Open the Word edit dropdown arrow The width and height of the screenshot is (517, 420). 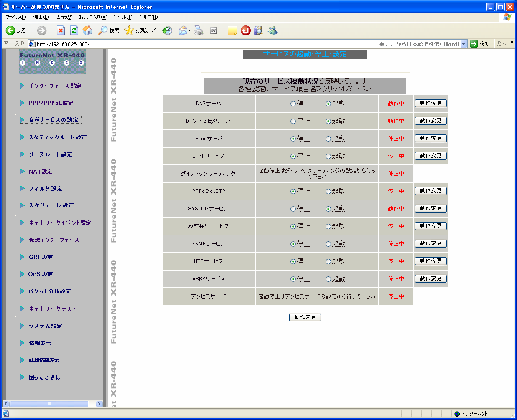click(x=223, y=30)
